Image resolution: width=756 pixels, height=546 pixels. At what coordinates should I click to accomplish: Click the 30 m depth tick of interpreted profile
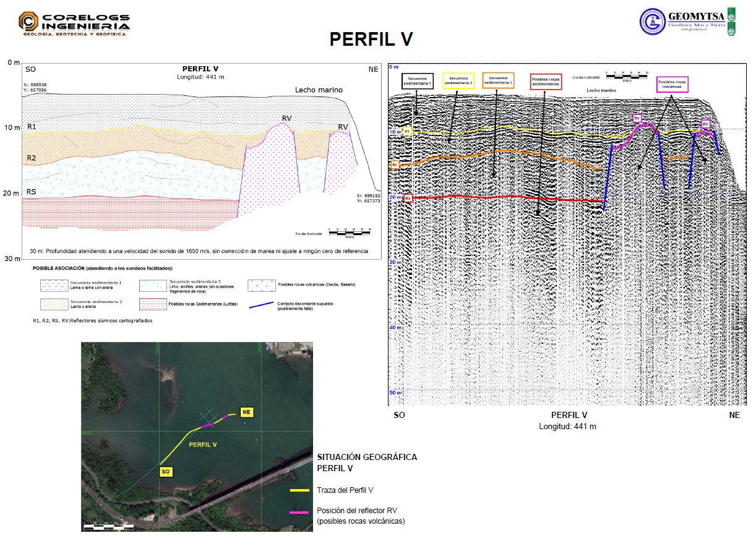coord(11,258)
